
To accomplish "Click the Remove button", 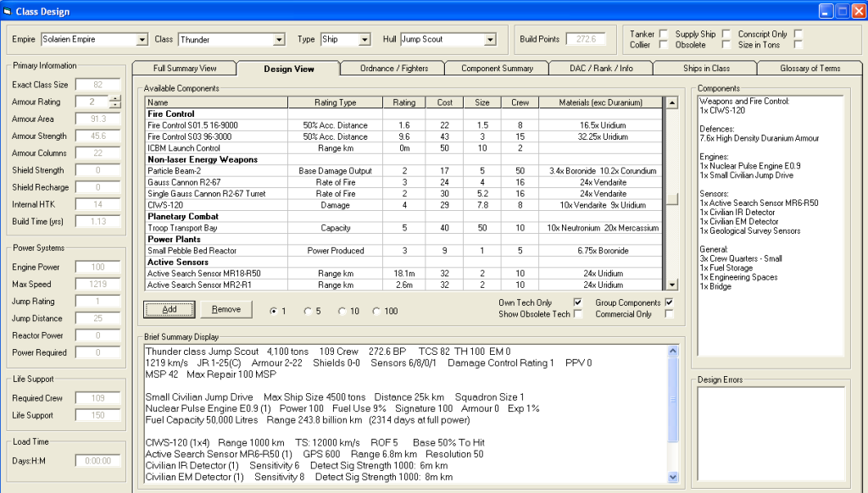I will 225,309.
